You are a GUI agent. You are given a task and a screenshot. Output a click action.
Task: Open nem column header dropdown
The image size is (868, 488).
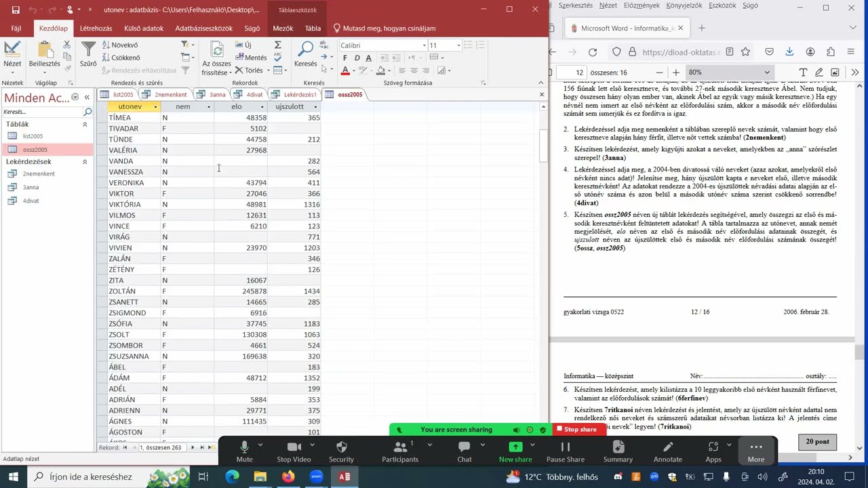pyautogui.click(x=209, y=107)
